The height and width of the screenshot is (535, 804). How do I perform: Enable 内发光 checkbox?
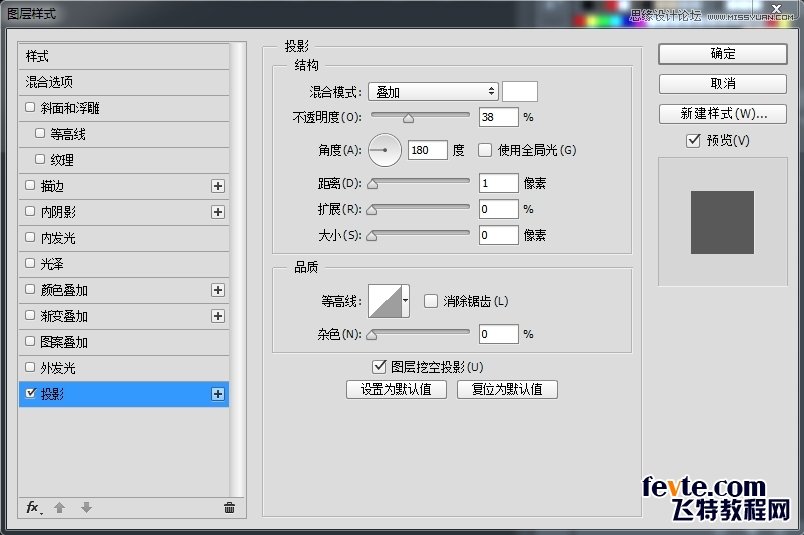click(30, 237)
